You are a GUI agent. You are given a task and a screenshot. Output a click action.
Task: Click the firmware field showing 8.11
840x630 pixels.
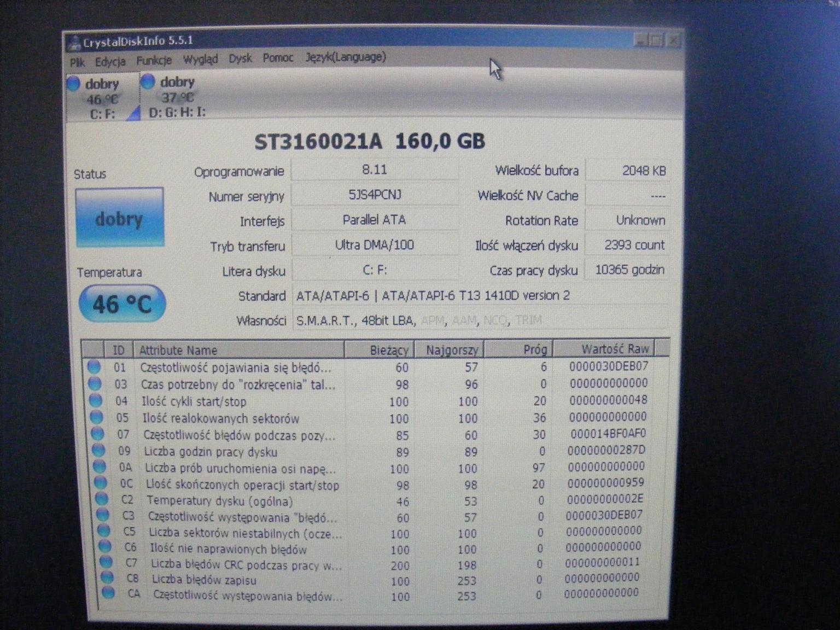point(375,170)
